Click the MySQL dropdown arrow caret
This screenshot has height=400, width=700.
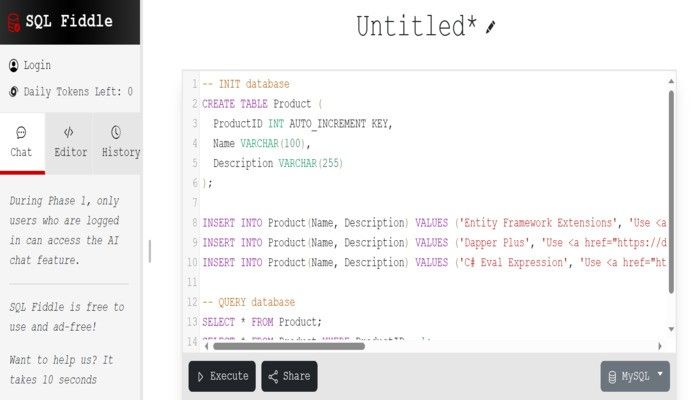(660, 374)
